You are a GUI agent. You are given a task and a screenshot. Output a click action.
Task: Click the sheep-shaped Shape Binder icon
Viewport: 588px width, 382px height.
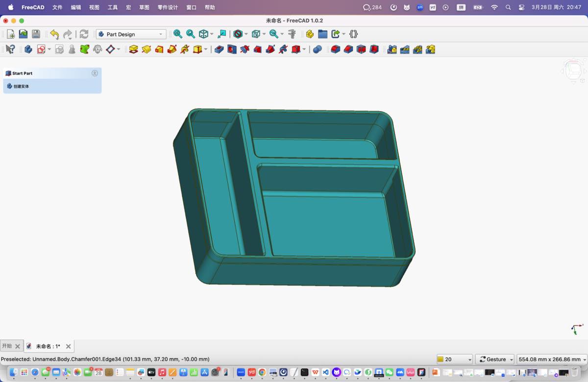pyautogui.click(x=98, y=49)
